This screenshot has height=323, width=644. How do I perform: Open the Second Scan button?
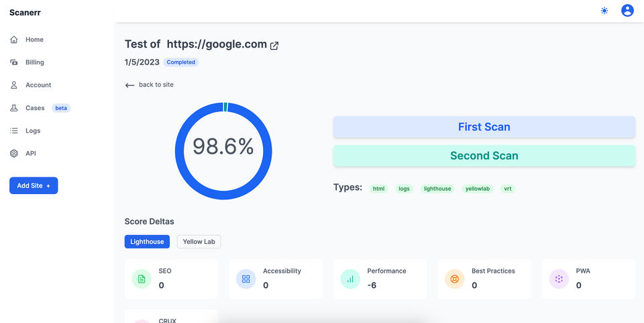[x=484, y=156]
